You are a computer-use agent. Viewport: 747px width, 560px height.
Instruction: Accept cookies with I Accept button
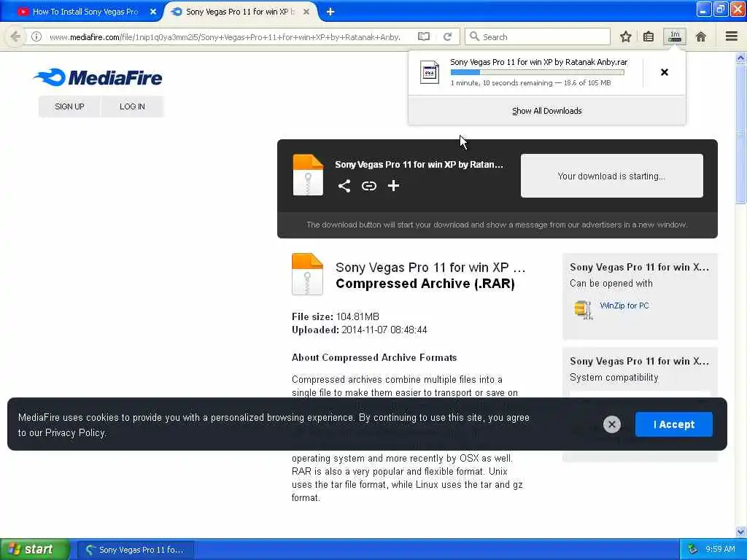point(673,424)
